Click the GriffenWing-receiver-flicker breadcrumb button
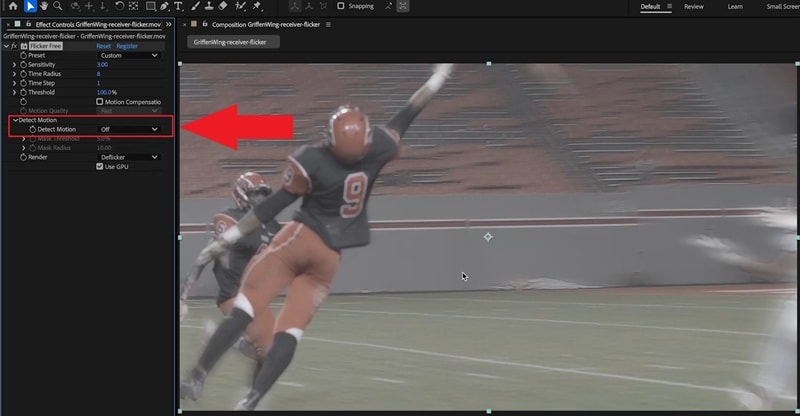Screen dimensions: 800x416 [233, 42]
